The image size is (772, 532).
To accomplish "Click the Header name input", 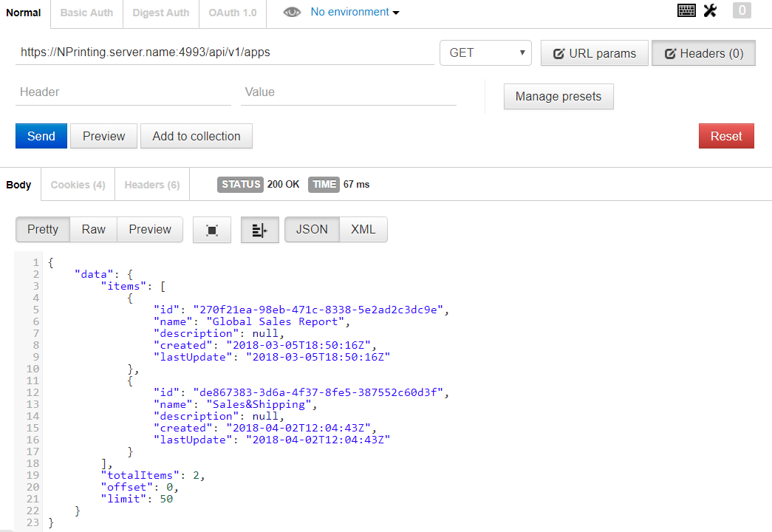I will [x=123, y=92].
